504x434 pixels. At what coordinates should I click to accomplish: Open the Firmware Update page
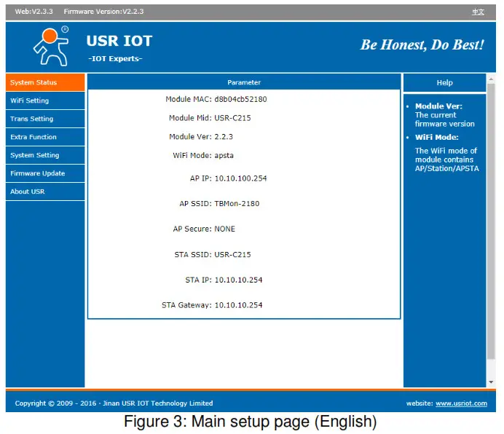45,173
